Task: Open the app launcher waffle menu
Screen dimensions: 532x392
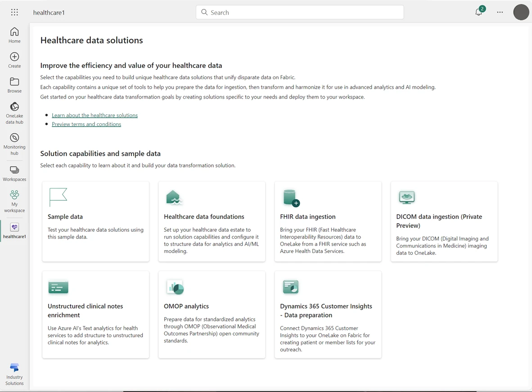Action: pyautogui.click(x=14, y=12)
